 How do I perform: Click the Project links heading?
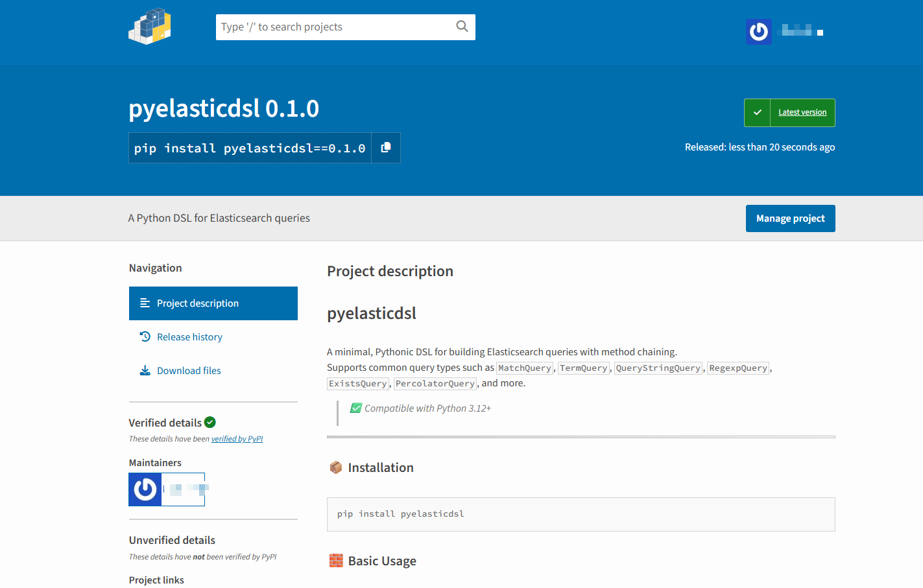[x=156, y=580]
